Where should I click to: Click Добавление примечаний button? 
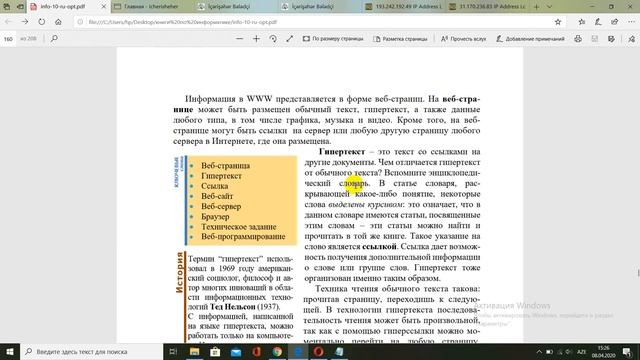tap(530, 39)
